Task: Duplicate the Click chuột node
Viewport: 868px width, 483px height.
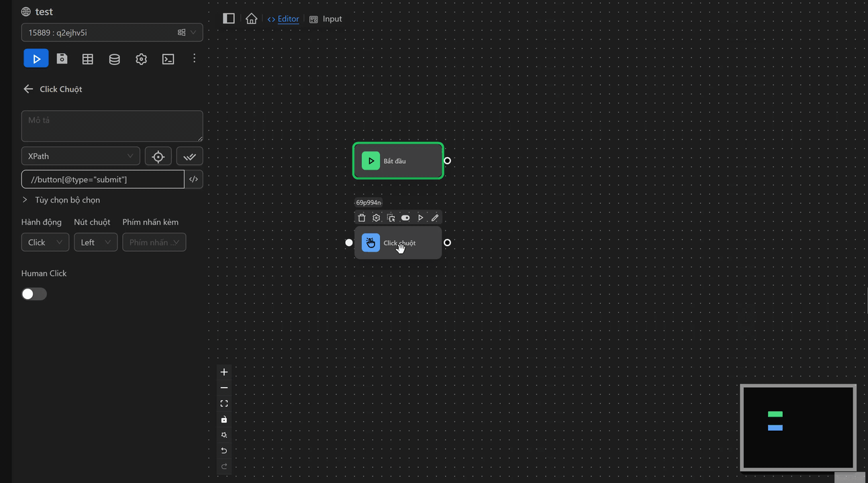Action: point(391,217)
